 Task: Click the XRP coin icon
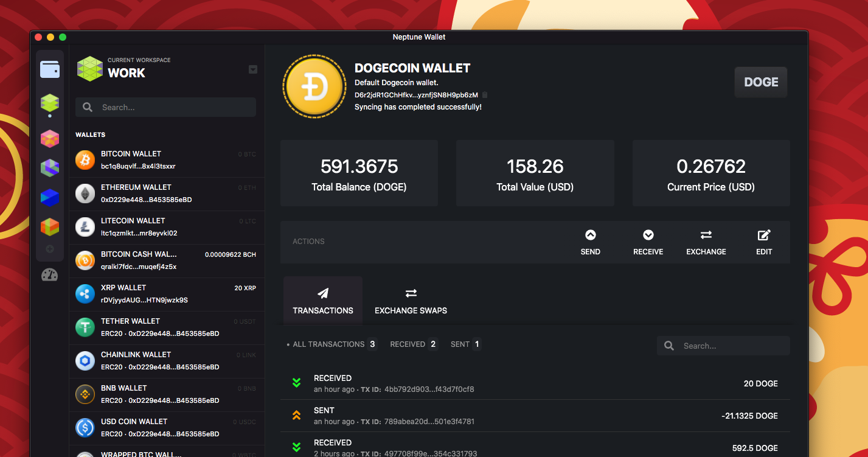85,294
